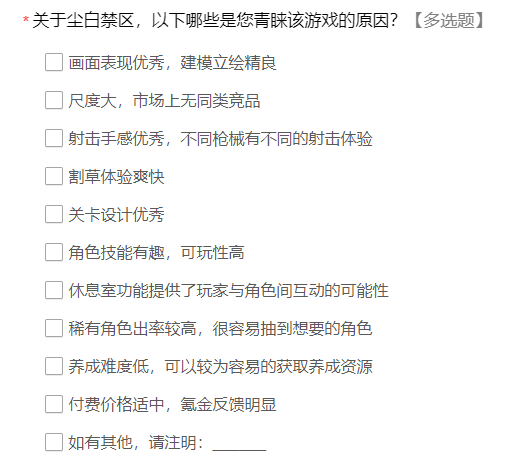Select the 射击手感优秀 checkbox

tap(54, 138)
